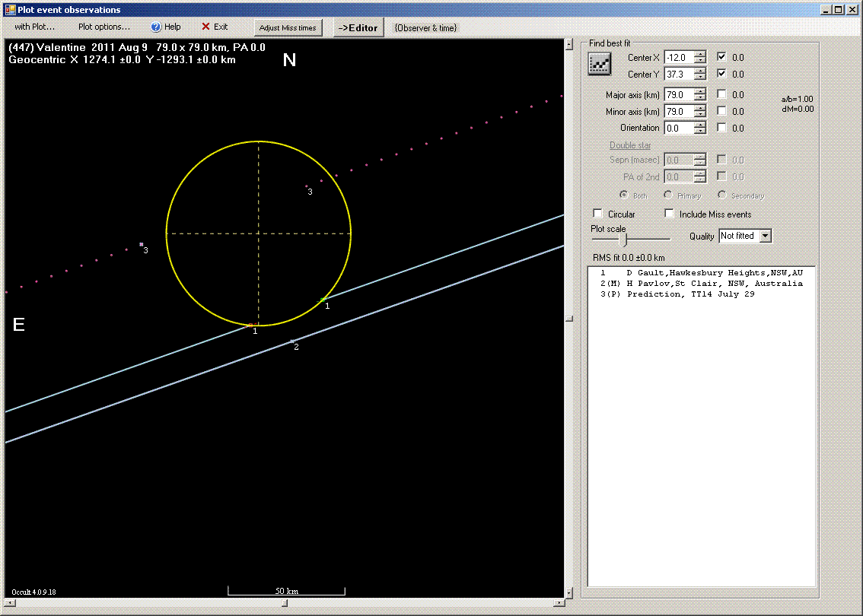Increase the Center Y value with up arrow
Image resolution: width=863 pixels, height=616 pixels.
(x=700, y=71)
